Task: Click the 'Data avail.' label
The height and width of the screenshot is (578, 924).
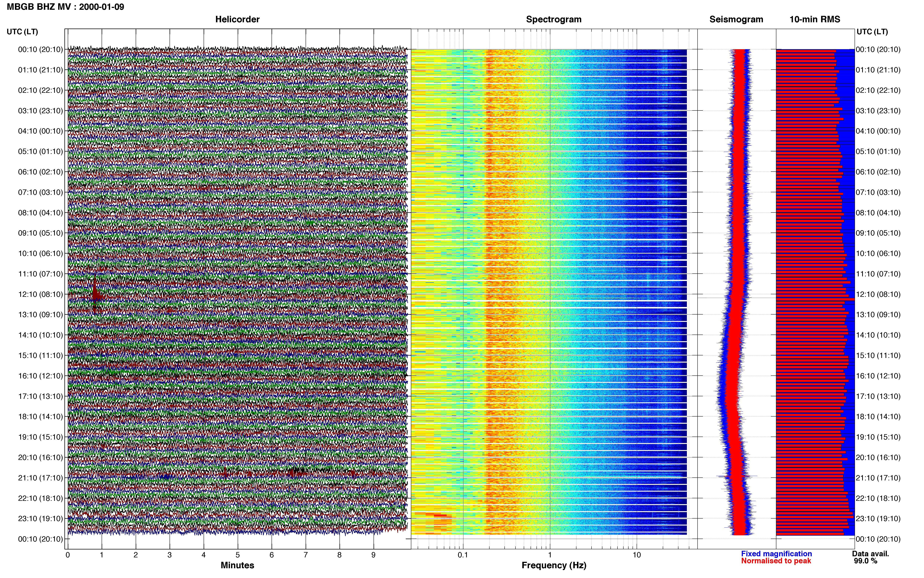Action: [870, 554]
